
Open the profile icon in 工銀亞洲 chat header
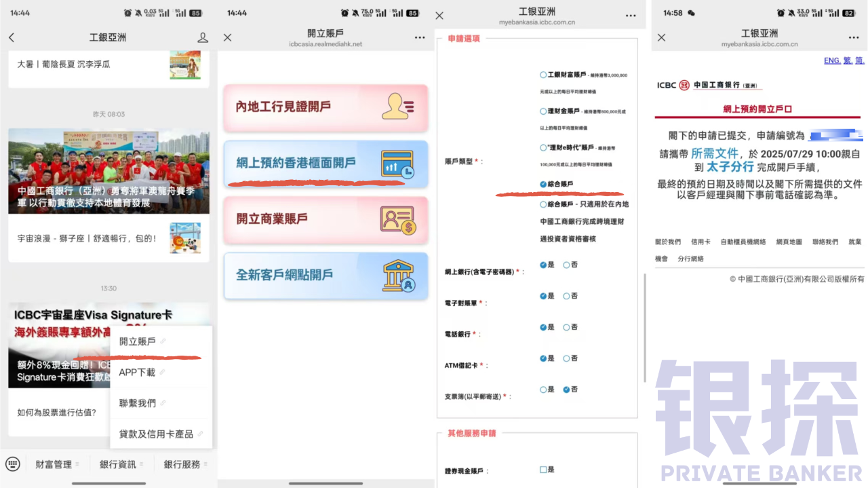click(203, 38)
